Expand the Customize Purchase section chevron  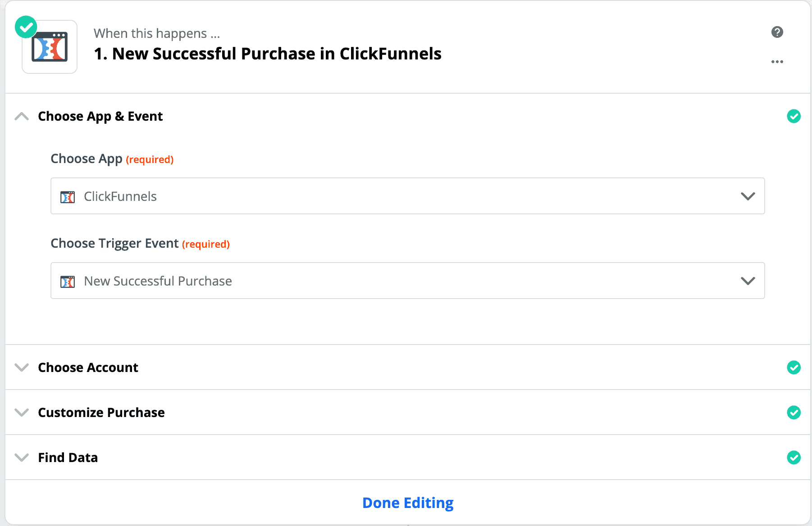[x=22, y=413]
